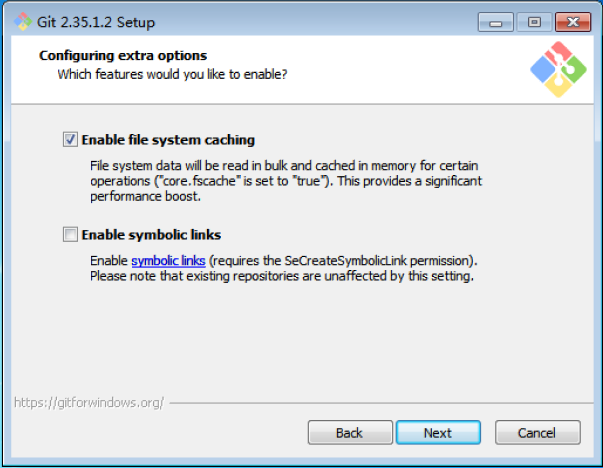Screen dimensions: 603x468
Task: Click 'Which features would you like to enable?' text
Action: [x=172, y=74]
